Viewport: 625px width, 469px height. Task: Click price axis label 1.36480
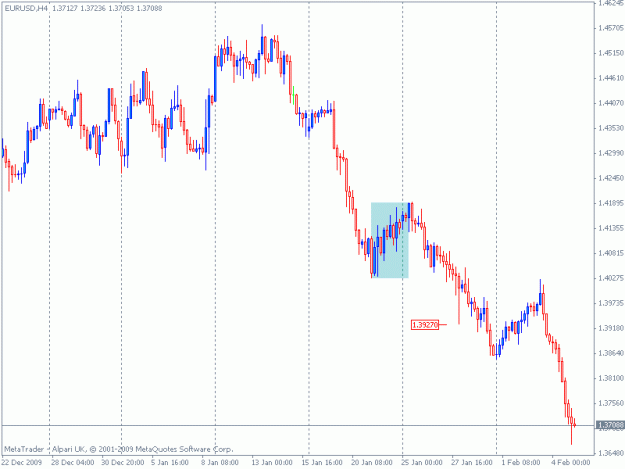[611, 453]
